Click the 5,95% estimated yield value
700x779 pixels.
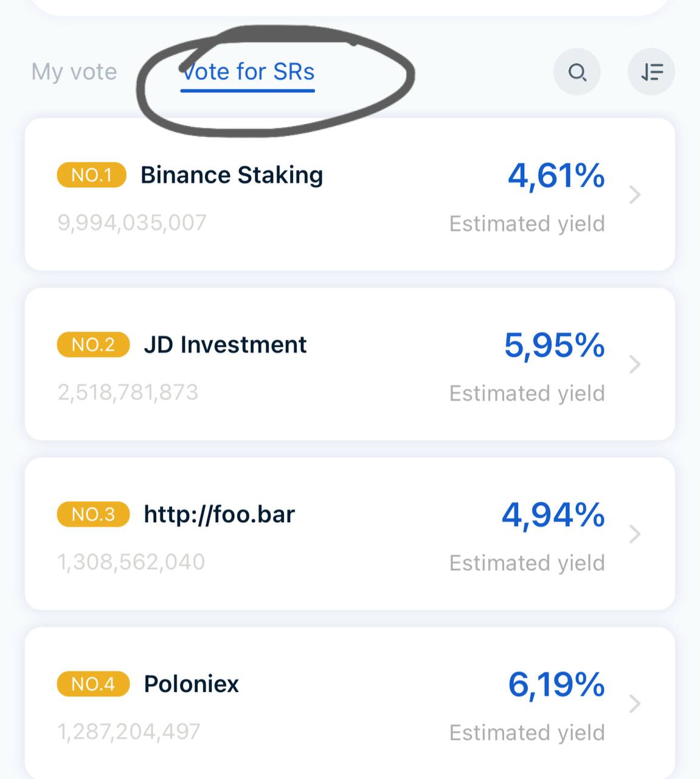click(x=554, y=346)
